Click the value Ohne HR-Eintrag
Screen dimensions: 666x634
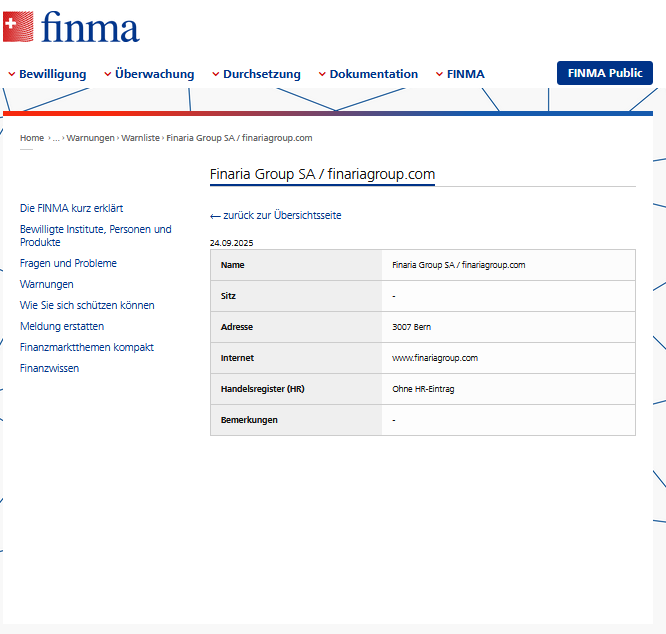click(x=423, y=389)
